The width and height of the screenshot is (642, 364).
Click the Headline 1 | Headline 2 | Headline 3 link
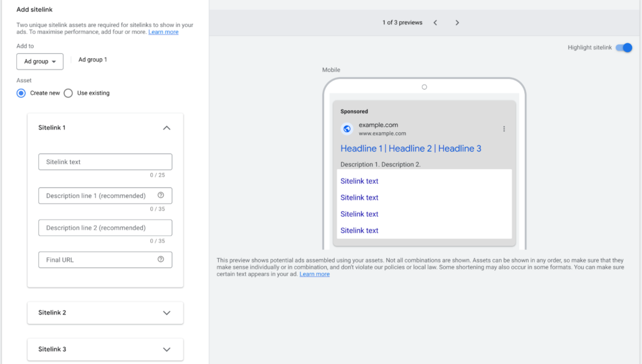coord(411,148)
